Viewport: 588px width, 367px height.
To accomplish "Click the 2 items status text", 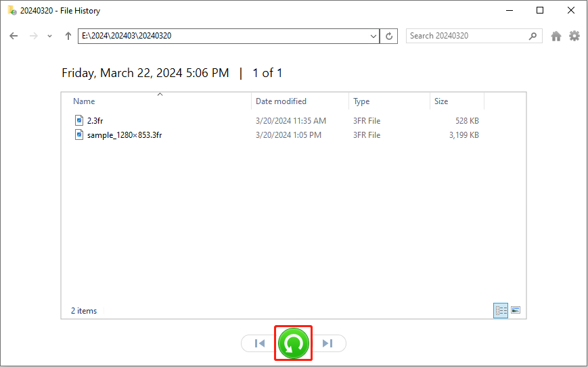I will (x=84, y=311).
